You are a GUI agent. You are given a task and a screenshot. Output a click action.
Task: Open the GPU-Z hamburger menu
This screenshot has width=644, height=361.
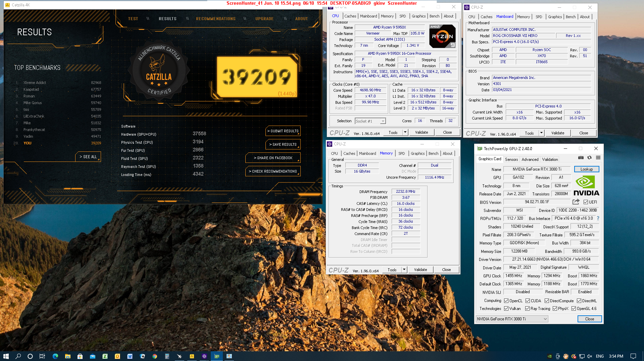pyautogui.click(x=598, y=157)
